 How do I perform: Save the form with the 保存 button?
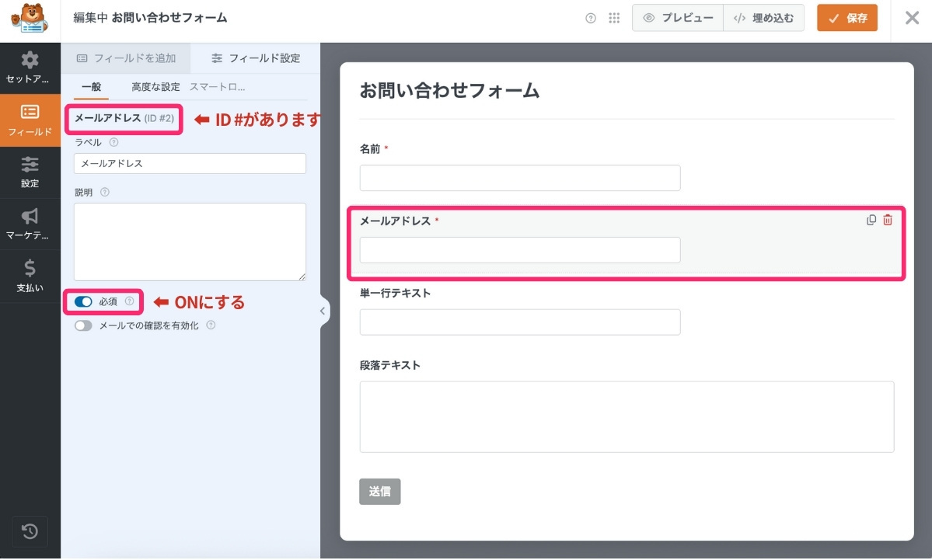(846, 18)
